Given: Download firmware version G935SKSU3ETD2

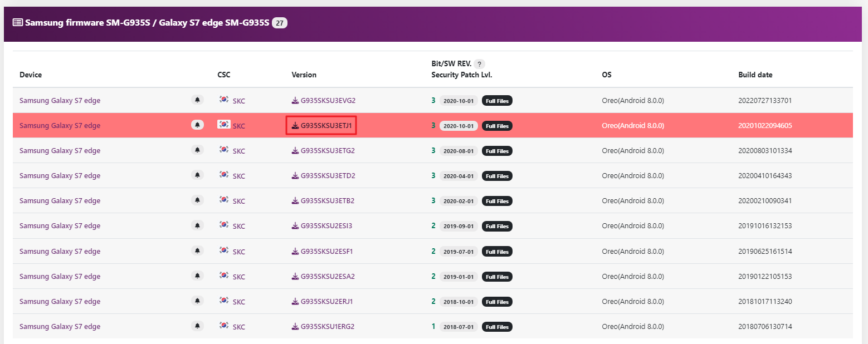Looking at the screenshot, I should (x=324, y=176).
